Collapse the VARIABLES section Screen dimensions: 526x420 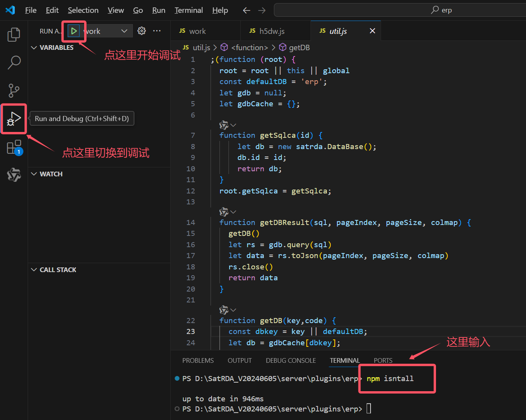34,47
